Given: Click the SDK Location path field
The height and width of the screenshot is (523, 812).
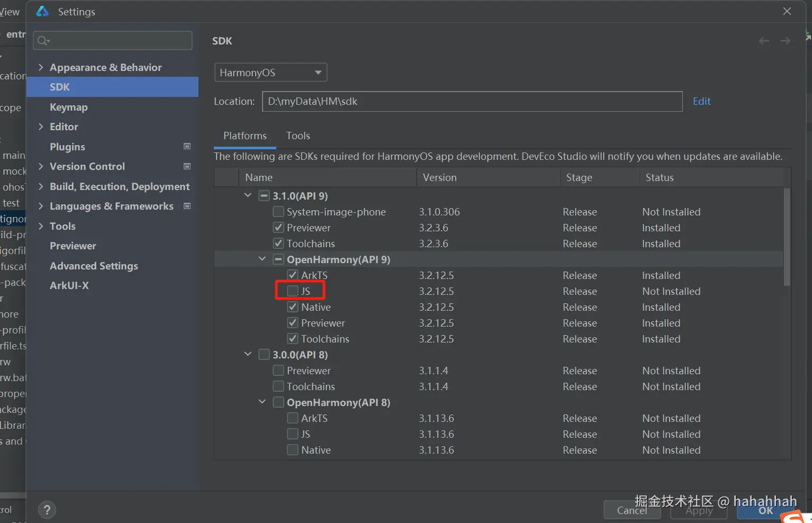Looking at the screenshot, I should coord(472,101).
